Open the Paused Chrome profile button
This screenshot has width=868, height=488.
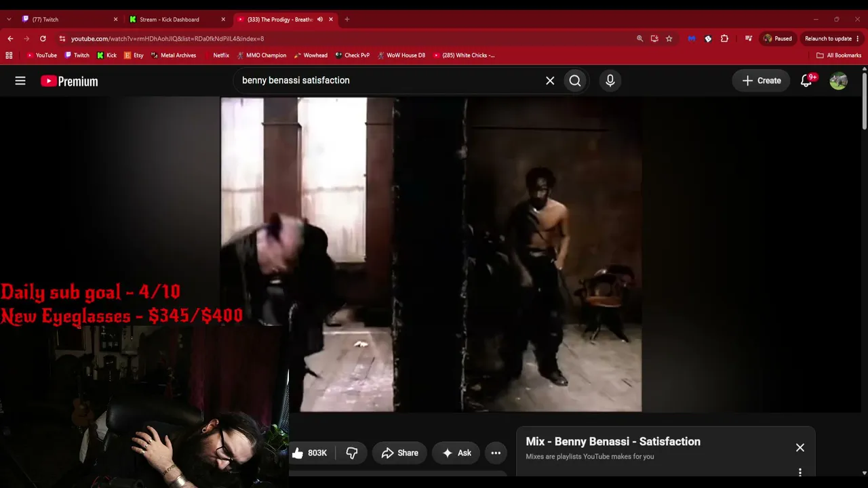click(778, 39)
